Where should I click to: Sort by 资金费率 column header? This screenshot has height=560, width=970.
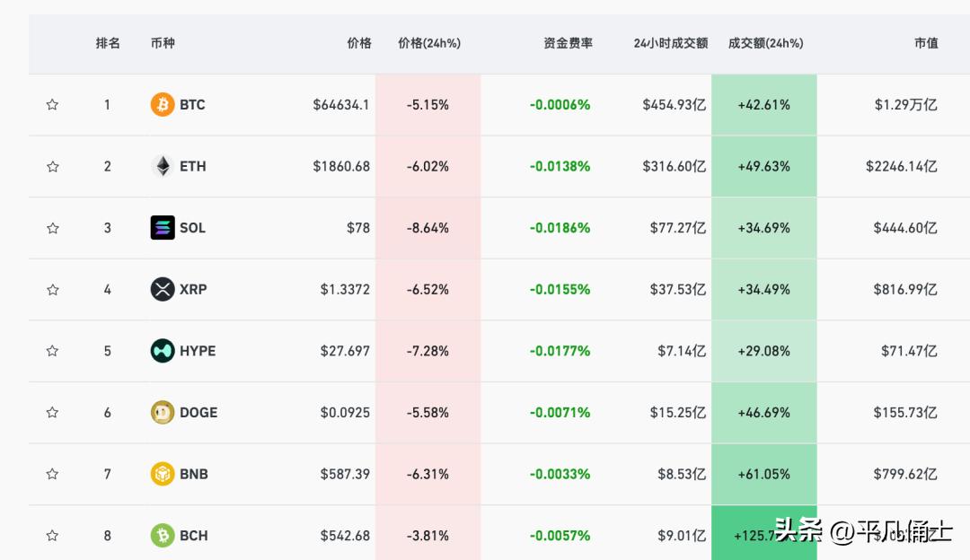click(x=568, y=43)
